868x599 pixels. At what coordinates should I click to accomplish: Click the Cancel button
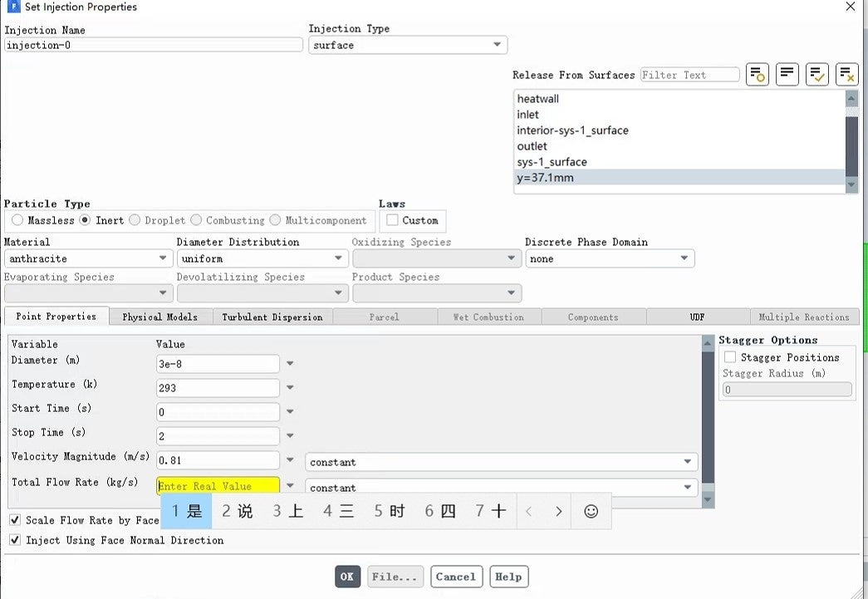tap(455, 577)
